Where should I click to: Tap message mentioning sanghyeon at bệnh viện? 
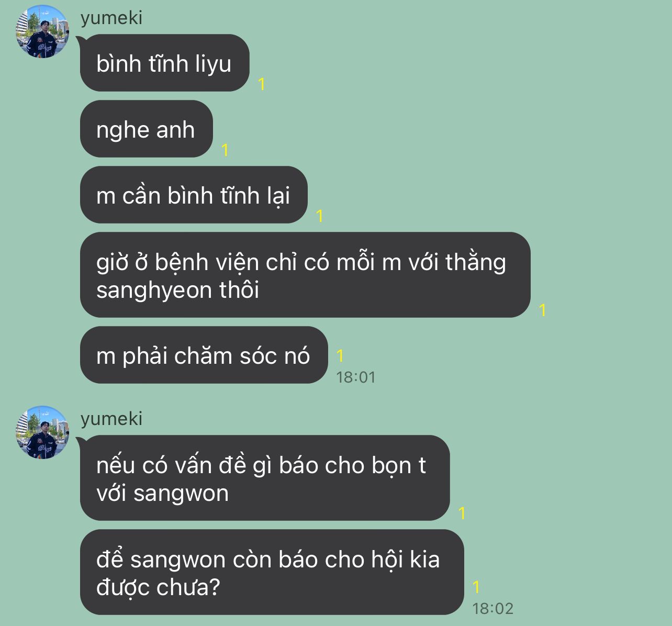tap(305, 275)
